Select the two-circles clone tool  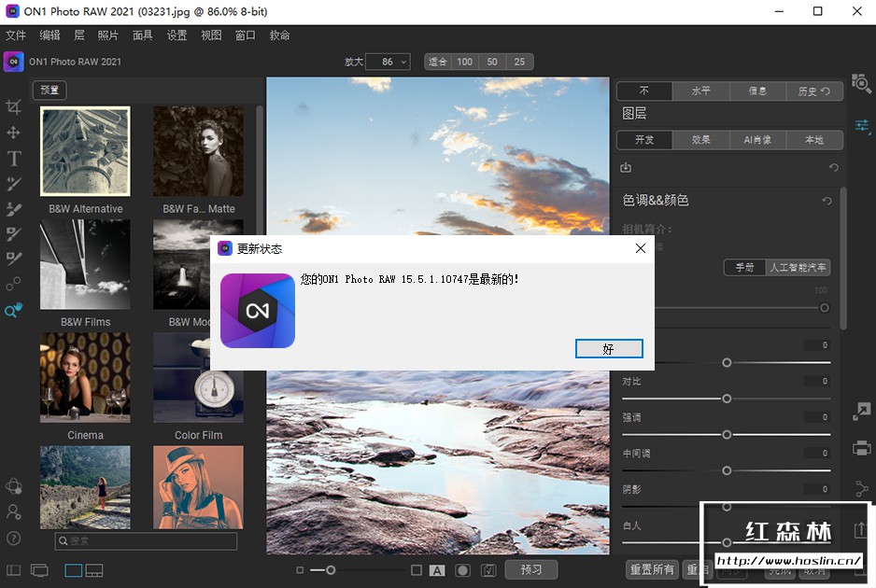(x=13, y=284)
